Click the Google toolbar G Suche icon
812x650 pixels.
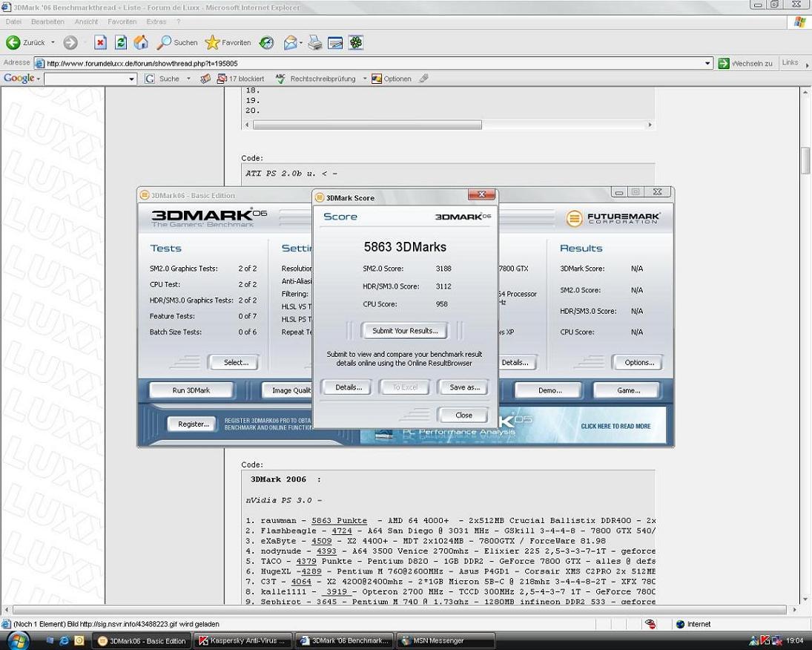163,79
